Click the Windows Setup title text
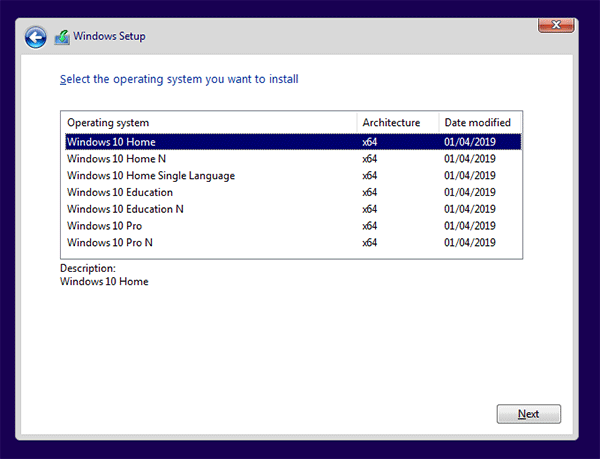The height and width of the screenshot is (459, 600). pos(109,36)
